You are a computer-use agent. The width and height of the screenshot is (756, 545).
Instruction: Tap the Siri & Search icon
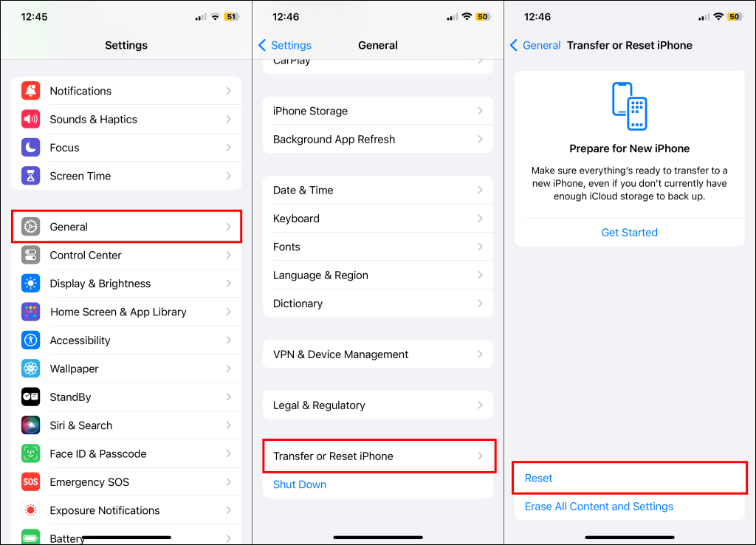30,425
